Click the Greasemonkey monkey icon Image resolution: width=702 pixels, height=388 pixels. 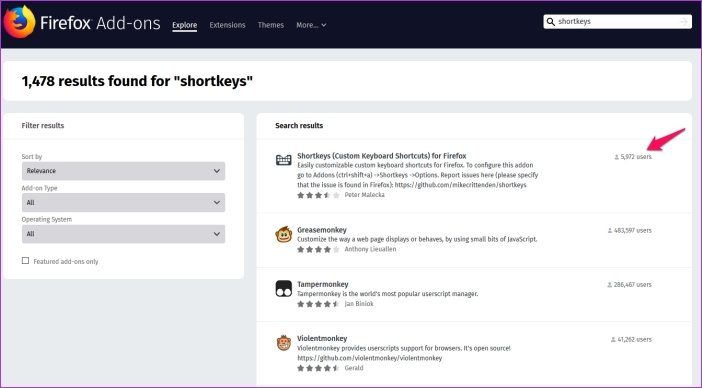click(x=283, y=235)
